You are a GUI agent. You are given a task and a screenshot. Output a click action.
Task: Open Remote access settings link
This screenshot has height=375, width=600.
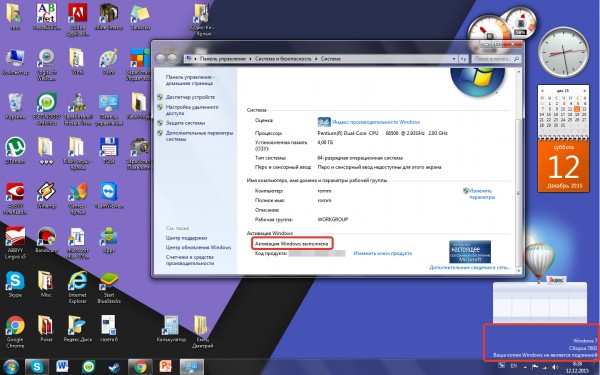click(192, 110)
